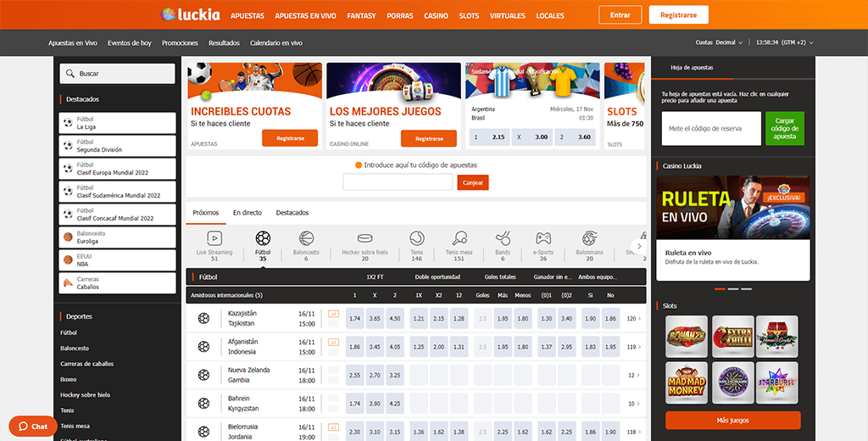Choose the Hockey sobre hielo icon
The image size is (868, 441).
[x=364, y=238]
